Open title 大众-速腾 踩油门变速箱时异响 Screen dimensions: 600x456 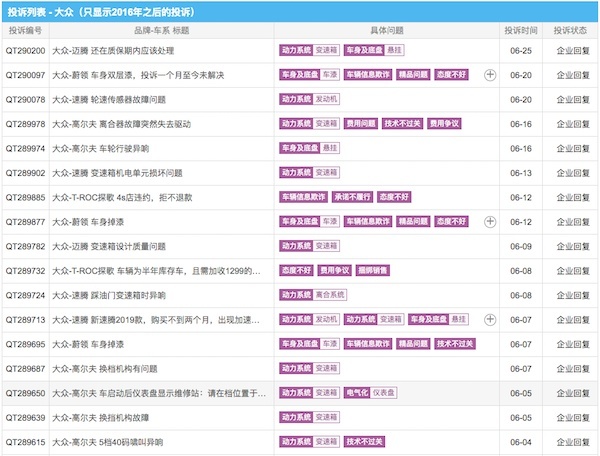click(x=109, y=295)
